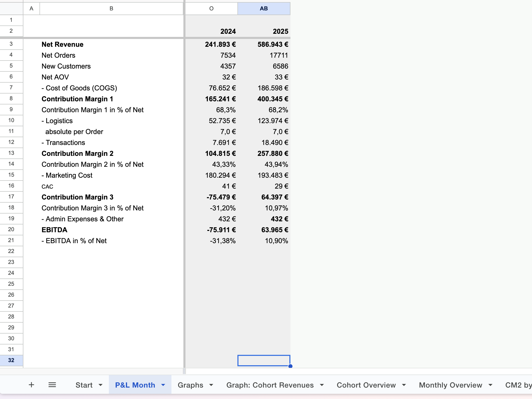Select column B header
This screenshot has height=399, width=532.
point(111,9)
